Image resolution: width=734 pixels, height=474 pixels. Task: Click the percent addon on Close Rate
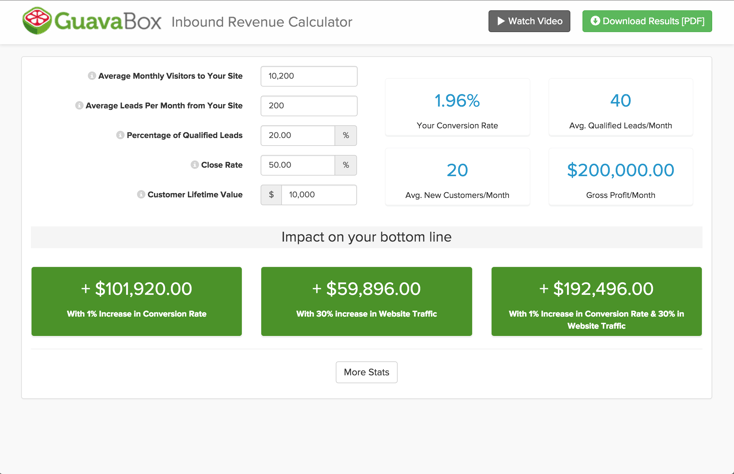pos(346,165)
